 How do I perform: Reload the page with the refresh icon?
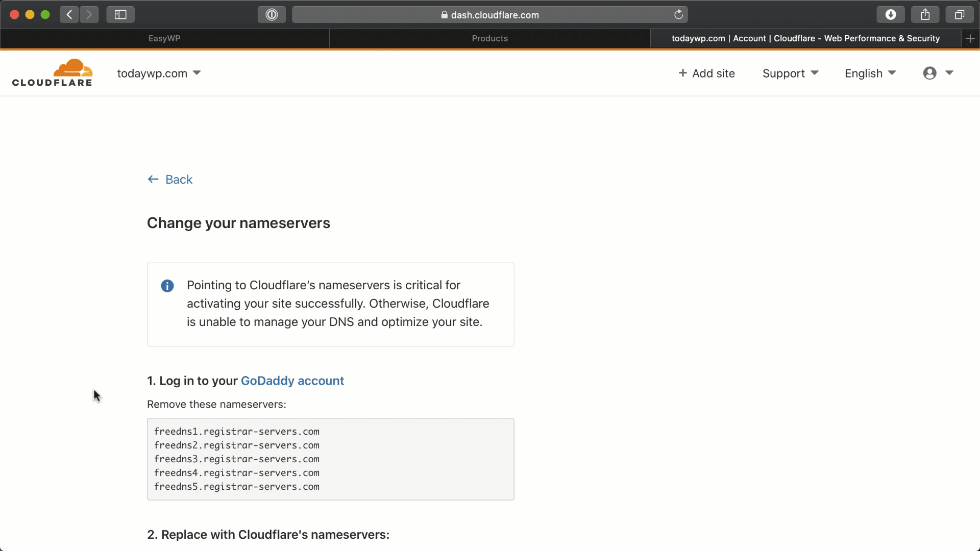pos(678,15)
